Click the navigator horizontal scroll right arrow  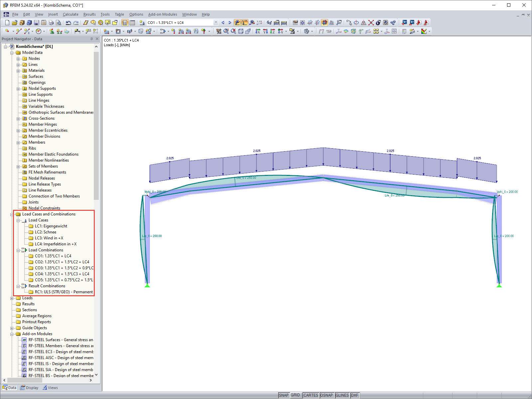coord(91,380)
